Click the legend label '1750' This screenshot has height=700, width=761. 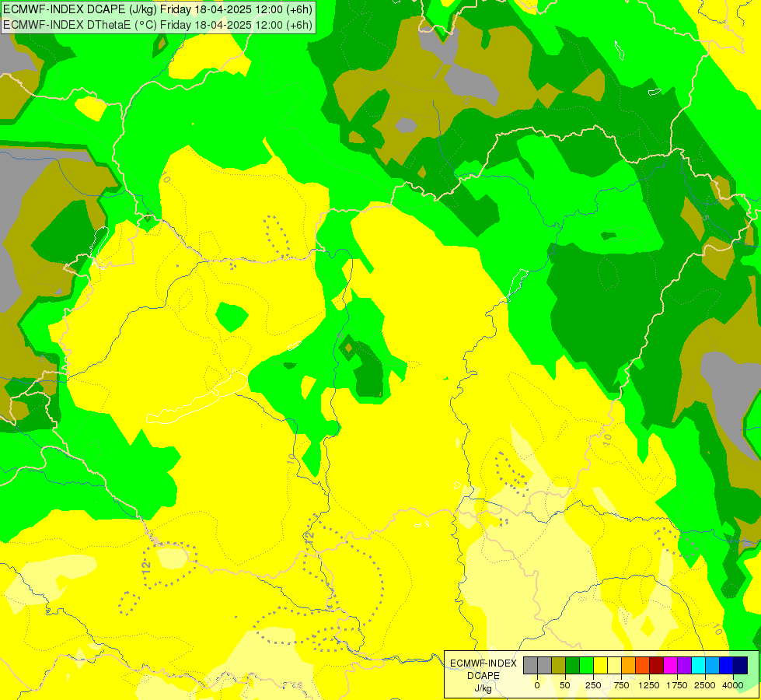click(x=677, y=685)
